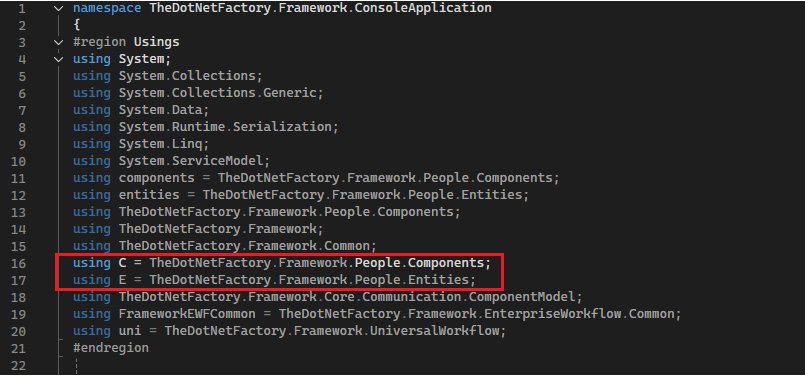Image resolution: width=805 pixels, height=376 pixels.
Task: Click the entities alias on line 12
Action: 149,195
